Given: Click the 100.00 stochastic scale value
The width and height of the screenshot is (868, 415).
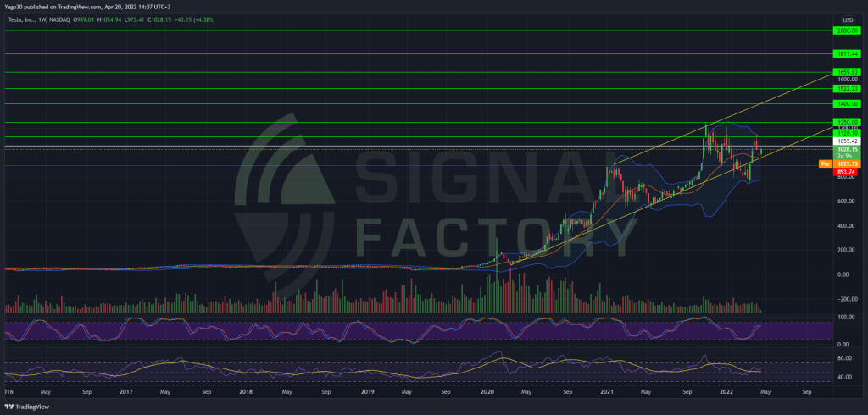Looking at the screenshot, I should point(847,318).
